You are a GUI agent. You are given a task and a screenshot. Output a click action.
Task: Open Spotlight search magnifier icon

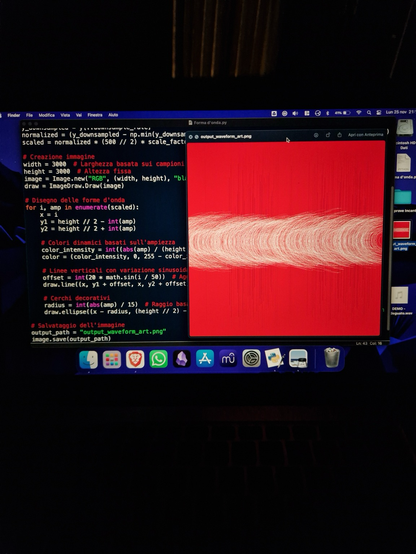coord(369,113)
